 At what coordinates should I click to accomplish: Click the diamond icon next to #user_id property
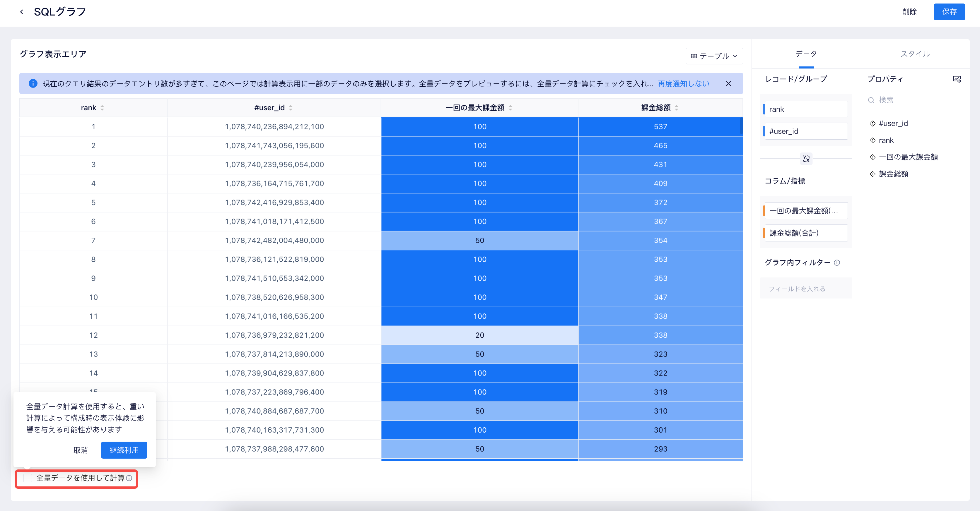(x=873, y=124)
